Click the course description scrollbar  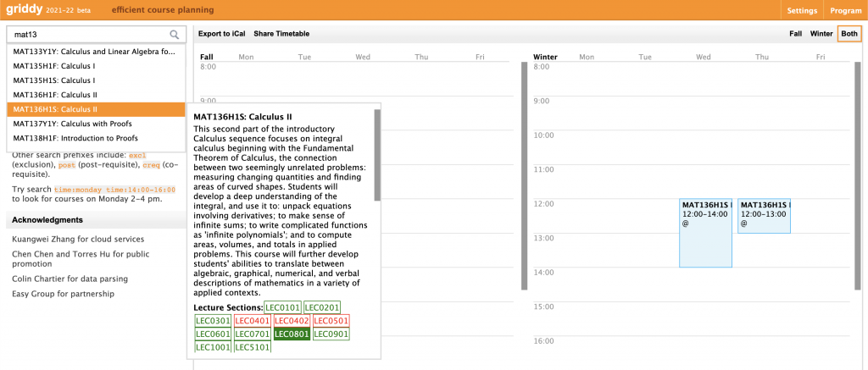pos(377,157)
